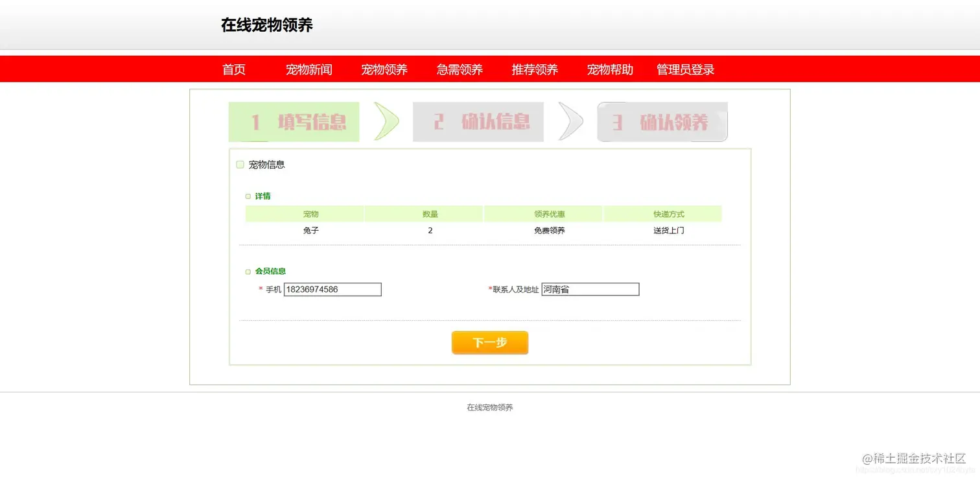
Task: Open the 宠物帮助 page
Action: tap(610, 69)
